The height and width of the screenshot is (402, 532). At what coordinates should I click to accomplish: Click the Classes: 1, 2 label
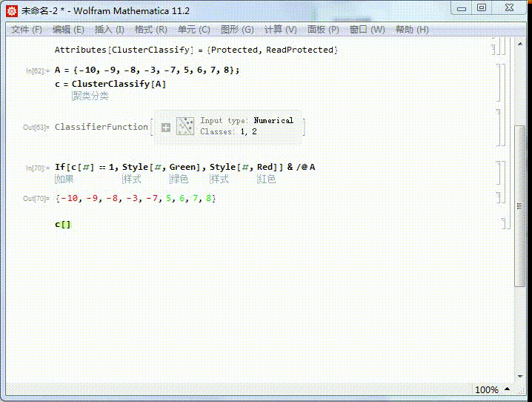tap(228, 132)
